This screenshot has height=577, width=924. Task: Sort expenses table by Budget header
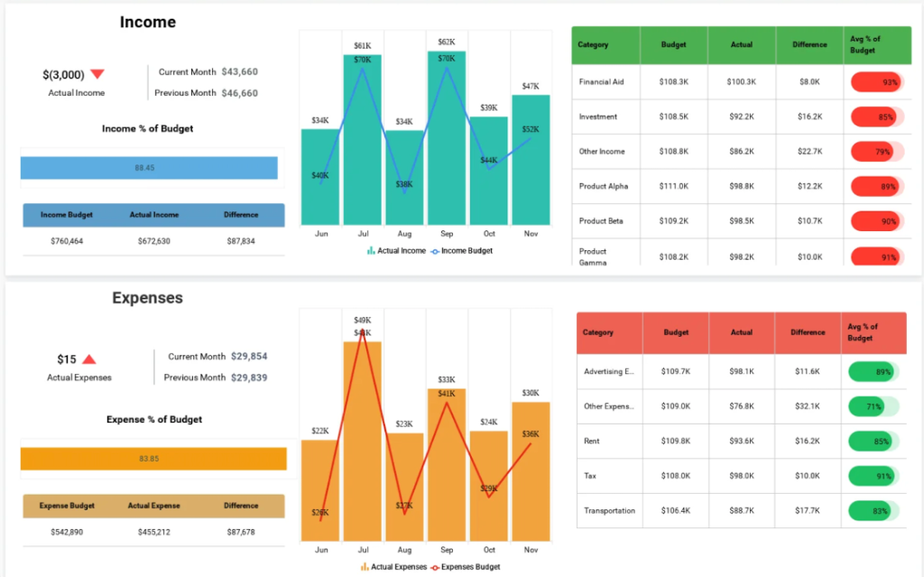pos(676,333)
